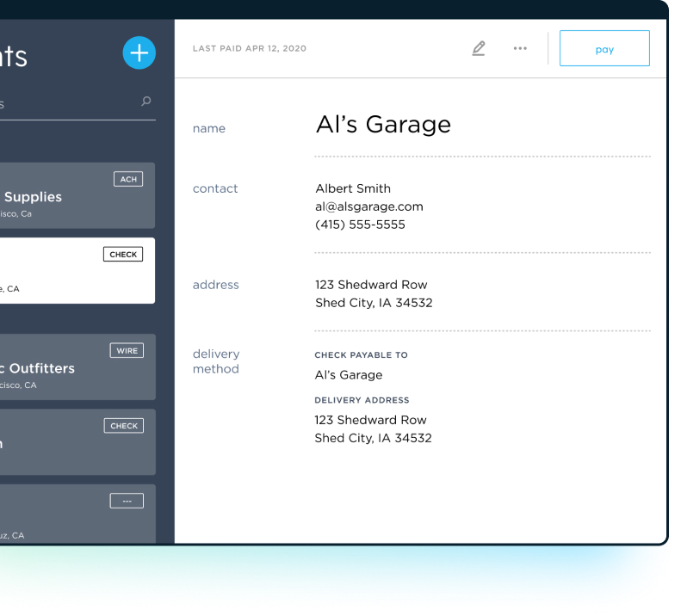Image resolution: width=681 pixels, height=616 pixels.
Task: Click the Last Paid Apr 12, 2020 label
Action: (250, 49)
